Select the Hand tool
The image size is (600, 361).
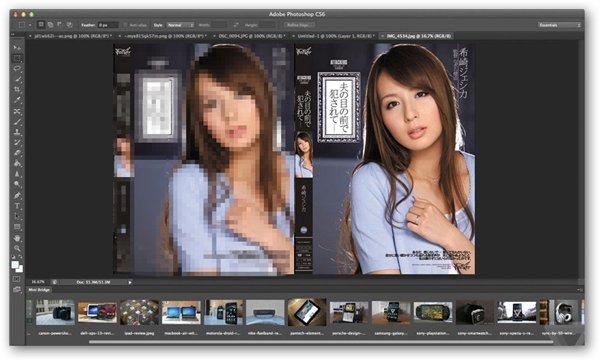17,238
